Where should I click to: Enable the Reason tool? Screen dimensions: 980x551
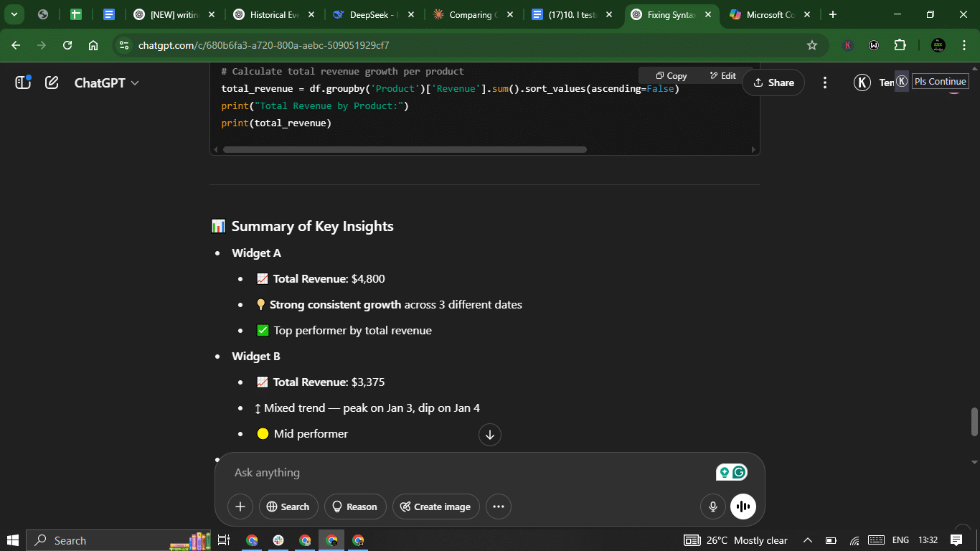coord(355,507)
